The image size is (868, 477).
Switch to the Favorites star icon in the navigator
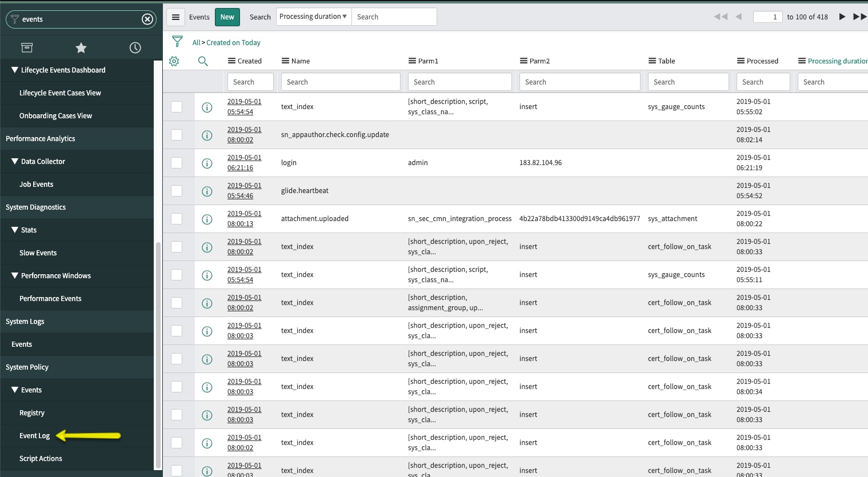pos(81,47)
